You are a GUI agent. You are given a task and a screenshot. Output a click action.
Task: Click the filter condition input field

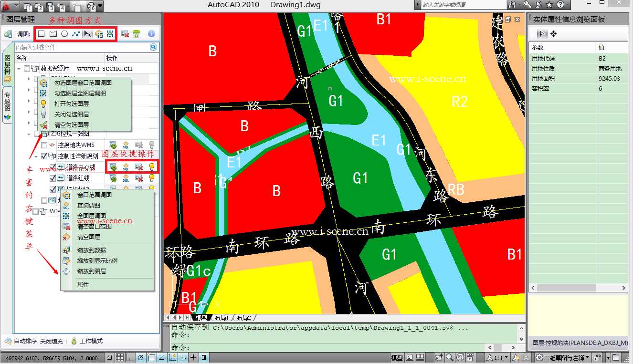pyautogui.click(x=82, y=47)
